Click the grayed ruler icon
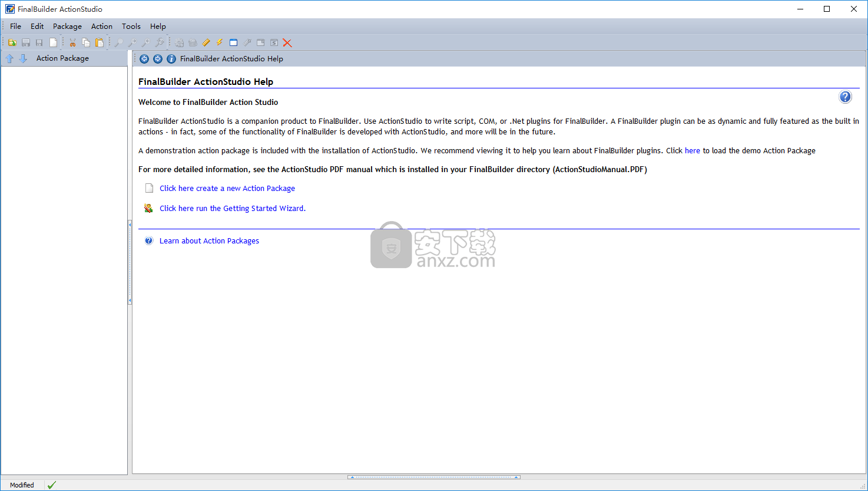Image resolution: width=868 pixels, height=491 pixels. 247,42
